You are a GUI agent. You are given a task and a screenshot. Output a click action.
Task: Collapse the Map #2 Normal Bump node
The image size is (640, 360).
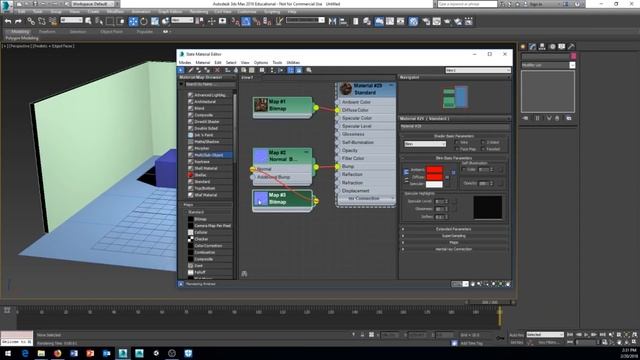pos(306,152)
